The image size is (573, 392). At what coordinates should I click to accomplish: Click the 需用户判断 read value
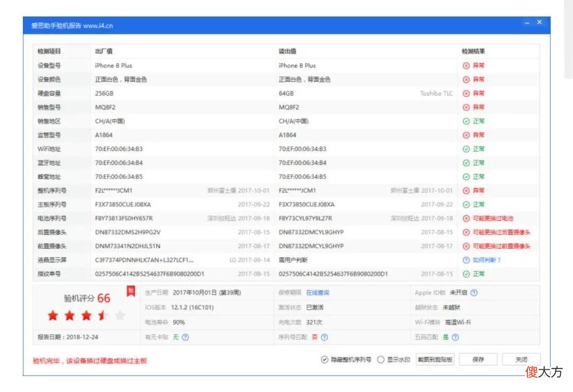tap(293, 260)
